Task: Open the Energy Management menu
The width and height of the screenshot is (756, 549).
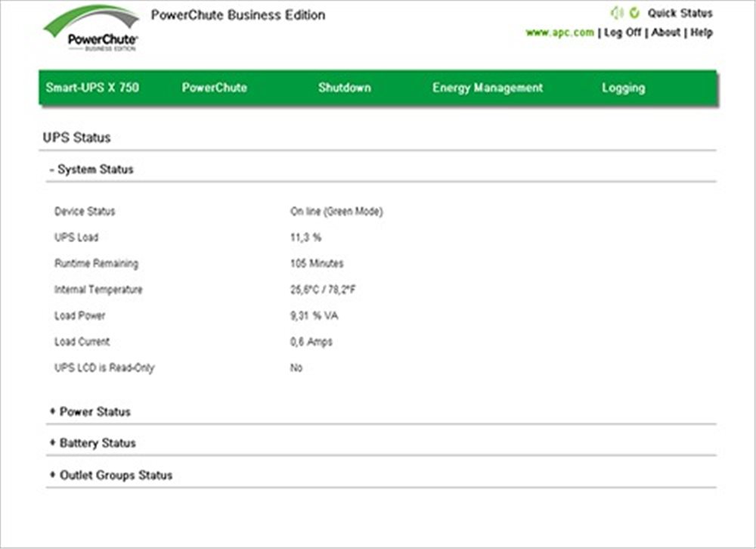Action: (487, 88)
